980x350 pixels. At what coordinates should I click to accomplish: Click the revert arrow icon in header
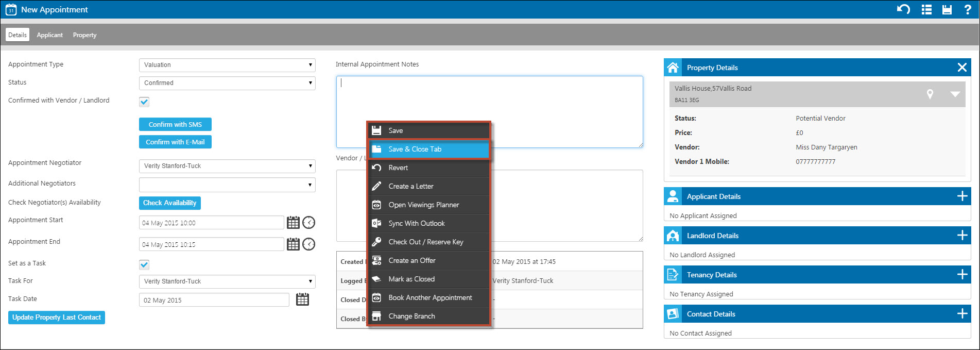(x=903, y=9)
